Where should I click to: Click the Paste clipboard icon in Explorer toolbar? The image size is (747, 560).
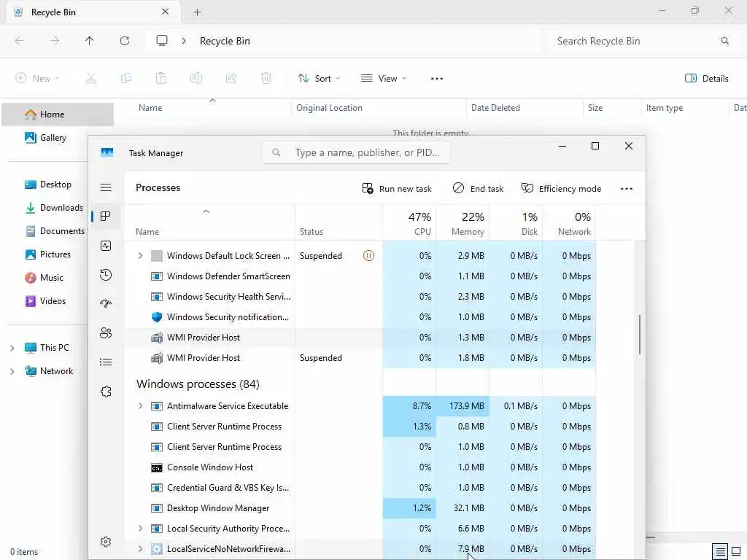[x=161, y=79]
